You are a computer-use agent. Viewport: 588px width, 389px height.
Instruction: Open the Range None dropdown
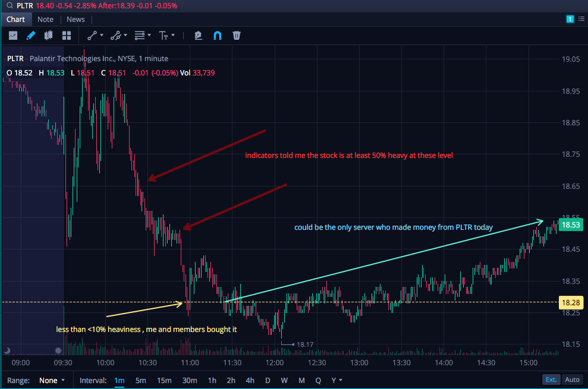(x=52, y=380)
